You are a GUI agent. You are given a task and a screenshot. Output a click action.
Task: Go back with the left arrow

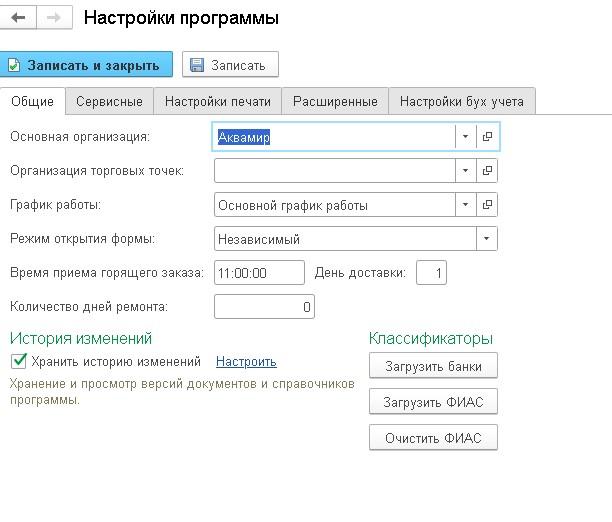pyautogui.click(x=18, y=17)
